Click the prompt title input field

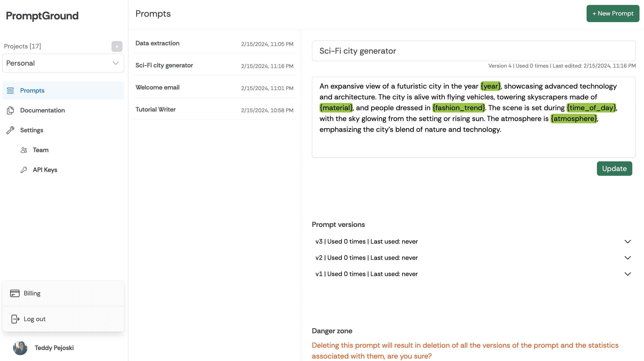pyautogui.click(x=474, y=51)
